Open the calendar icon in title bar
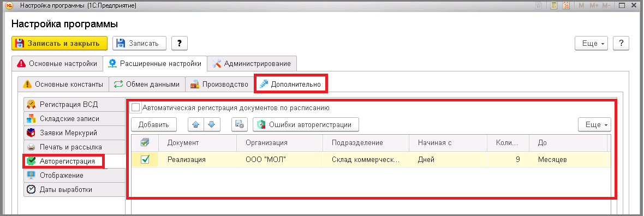 566,5
